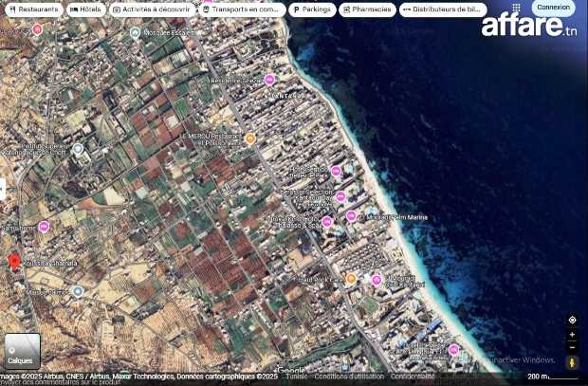Show Parkings on the map
The height and width of the screenshot is (386, 588).
tap(312, 9)
